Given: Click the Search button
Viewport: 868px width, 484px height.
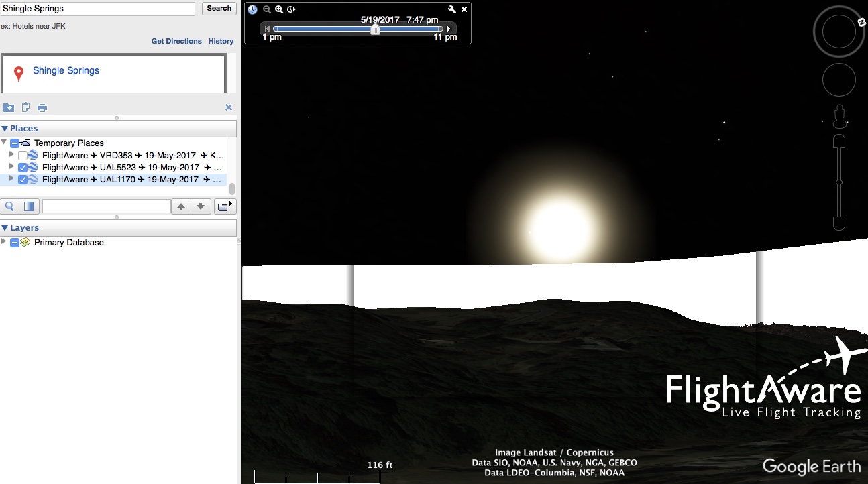Looking at the screenshot, I should coord(219,9).
